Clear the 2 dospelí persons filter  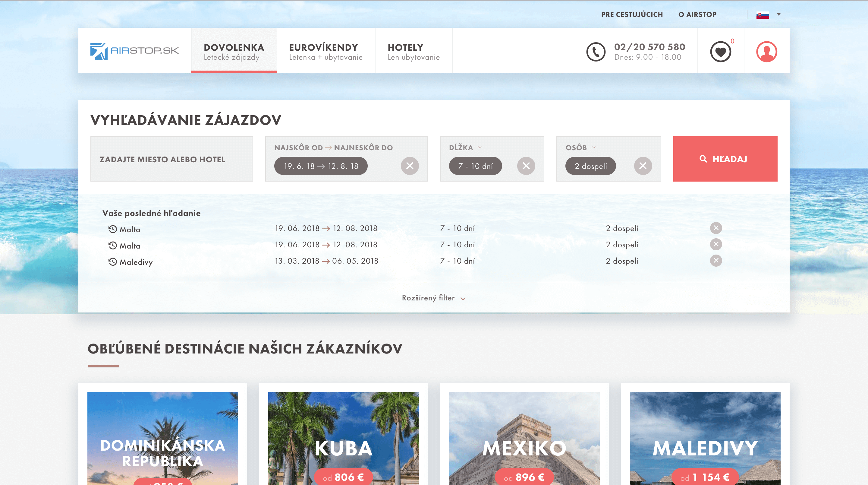click(643, 166)
